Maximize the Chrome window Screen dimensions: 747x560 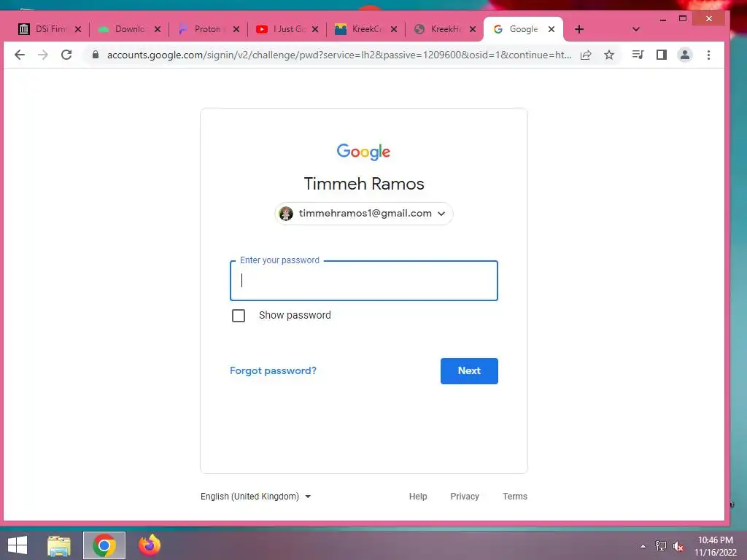coord(683,18)
